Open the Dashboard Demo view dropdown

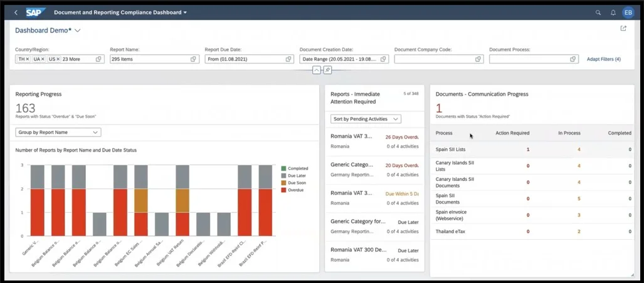(78, 30)
